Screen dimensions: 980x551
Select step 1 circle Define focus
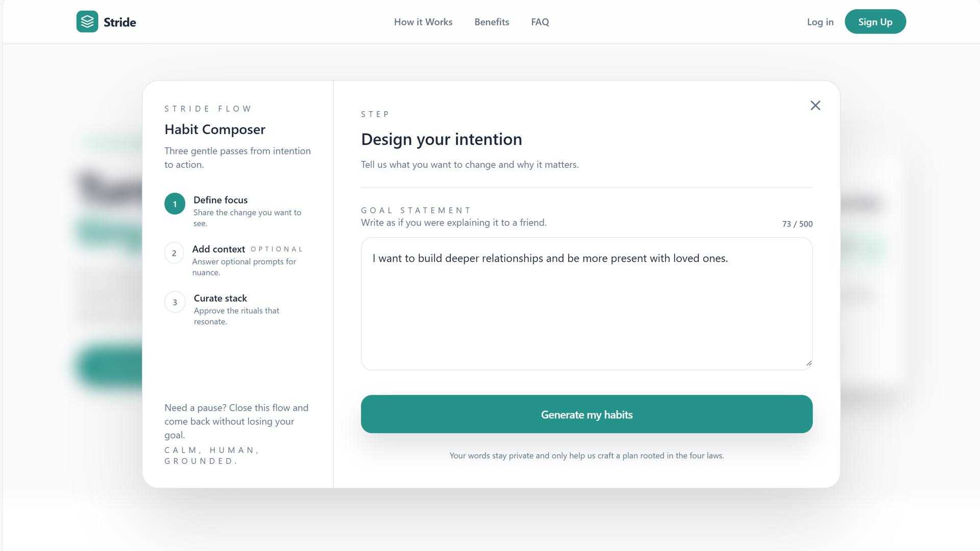[x=175, y=204]
